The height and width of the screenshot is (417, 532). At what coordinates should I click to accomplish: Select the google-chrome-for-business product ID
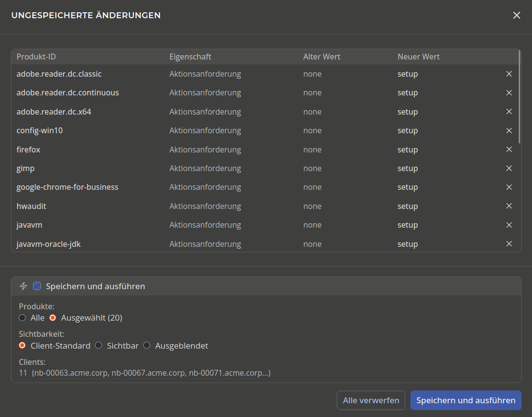click(x=67, y=187)
